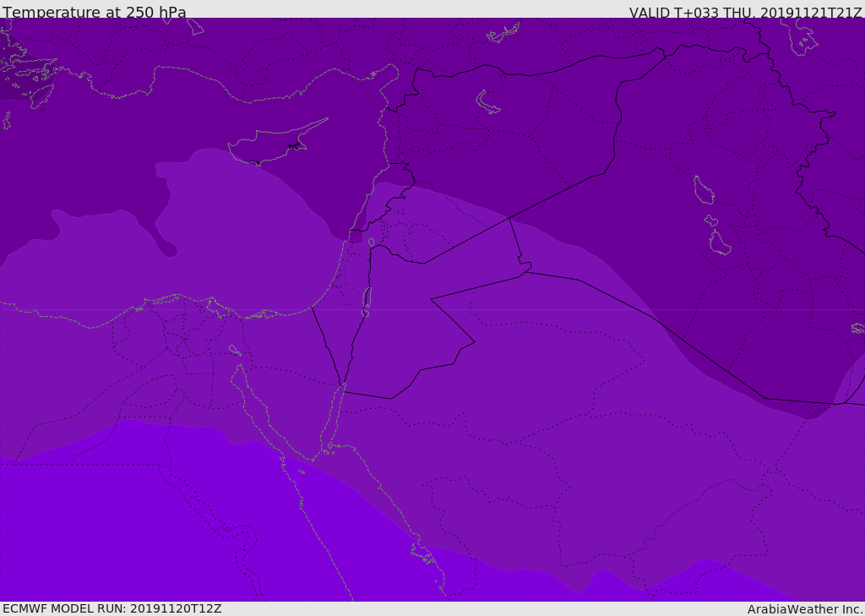The image size is (865, 616).
Task: Click the lake south of Lake Tharthar
Action: pyautogui.click(x=720, y=243)
